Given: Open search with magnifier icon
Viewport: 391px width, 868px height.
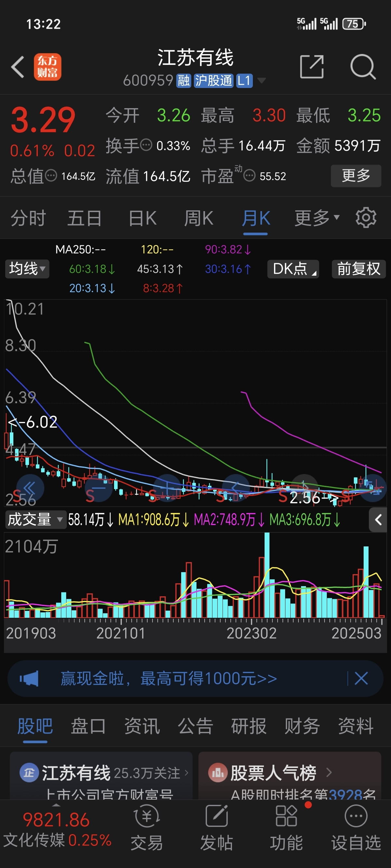Looking at the screenshot, I should coord(363,67).
